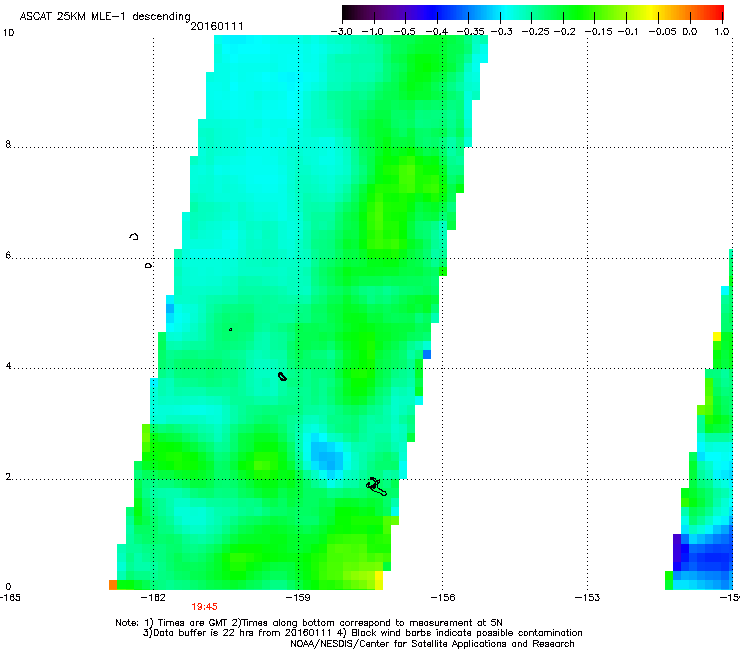Click the -0.15 colorbar label

599,32
